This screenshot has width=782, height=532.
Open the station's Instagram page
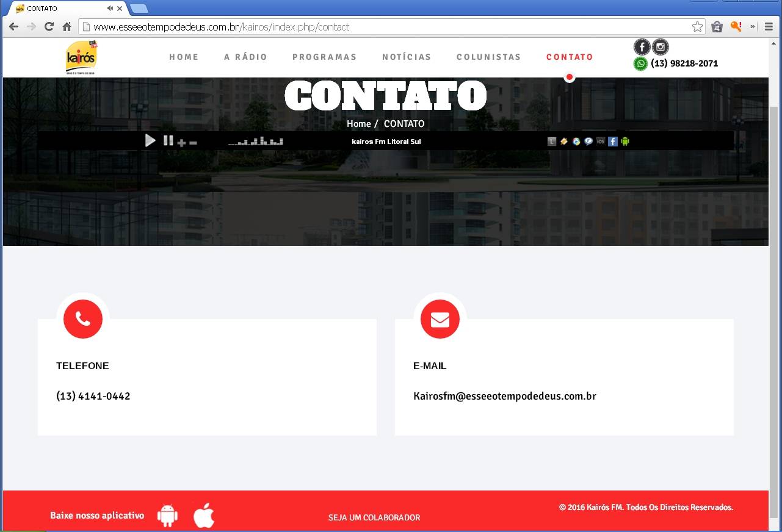660,46
